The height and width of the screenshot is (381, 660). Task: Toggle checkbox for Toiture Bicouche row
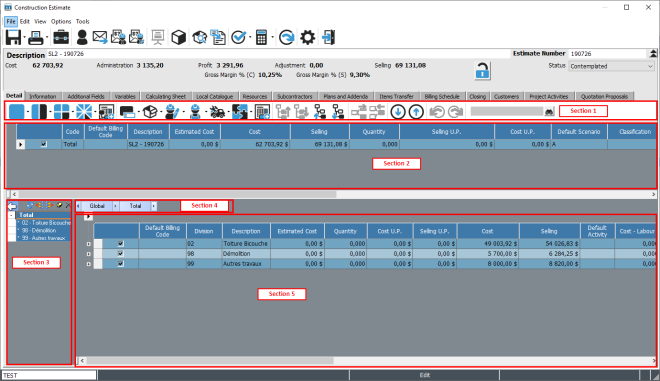[121, 243]
